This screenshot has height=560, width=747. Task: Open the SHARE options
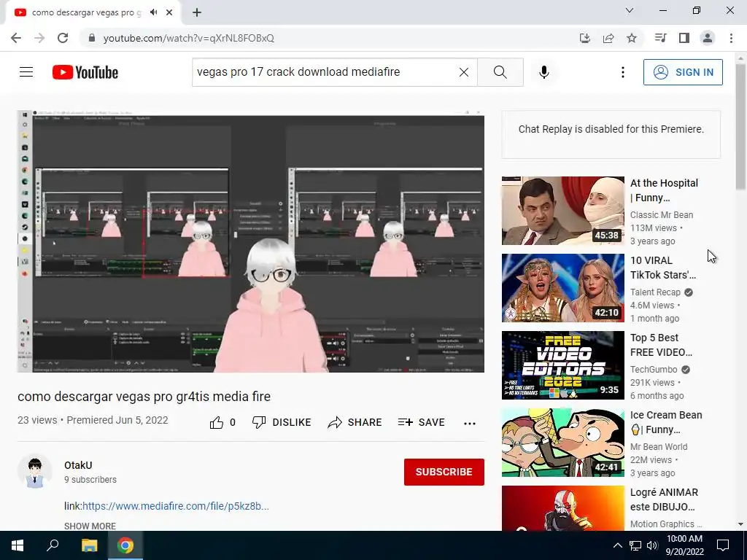pyautogui.click(x=355, y=422)
